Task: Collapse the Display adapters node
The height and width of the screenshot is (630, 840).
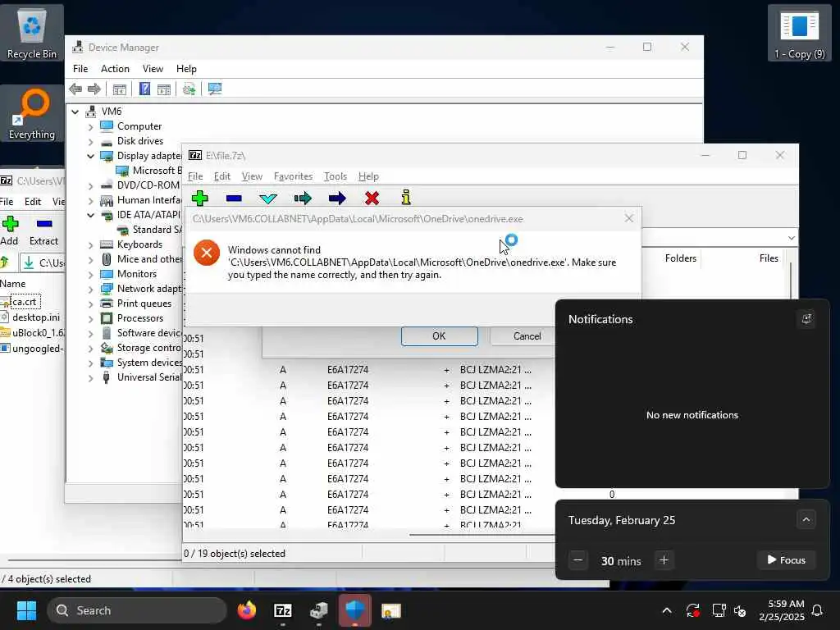Action: 90,156
